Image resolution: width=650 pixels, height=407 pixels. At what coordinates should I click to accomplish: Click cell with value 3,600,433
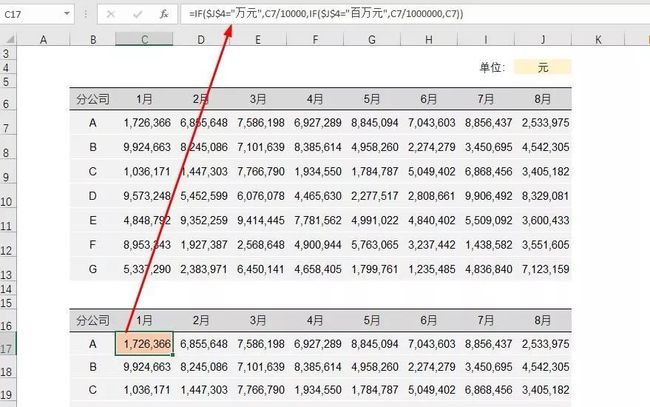(545, 220)
